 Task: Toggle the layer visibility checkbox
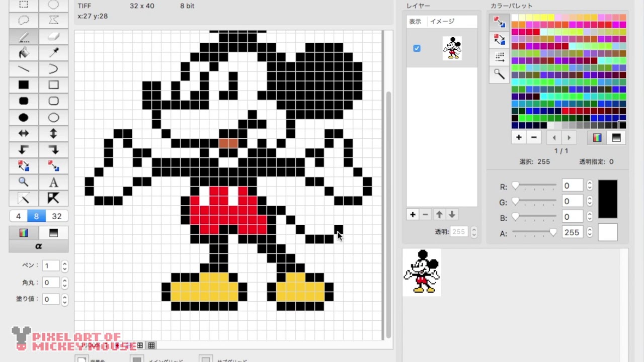pyautogui.click(x=417, y=48)
